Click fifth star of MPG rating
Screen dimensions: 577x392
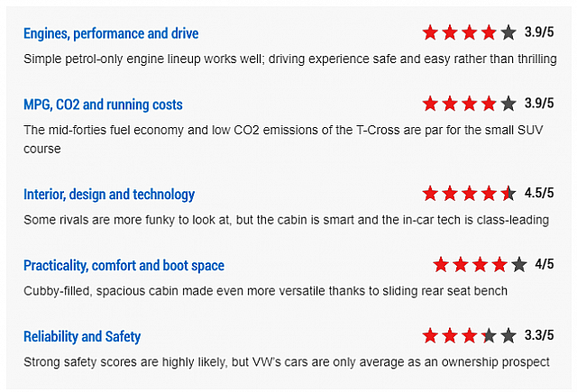point(508,105)
